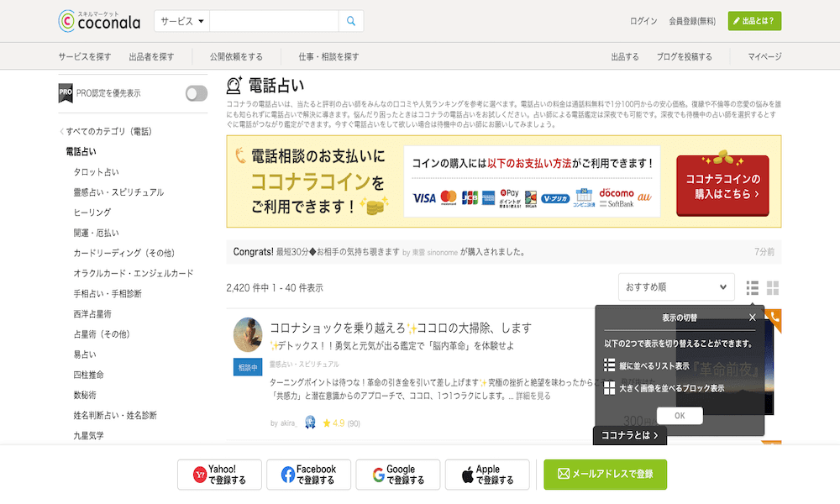Click the 4.9 star rating icon
840x504 pixels.
point(327,423)
